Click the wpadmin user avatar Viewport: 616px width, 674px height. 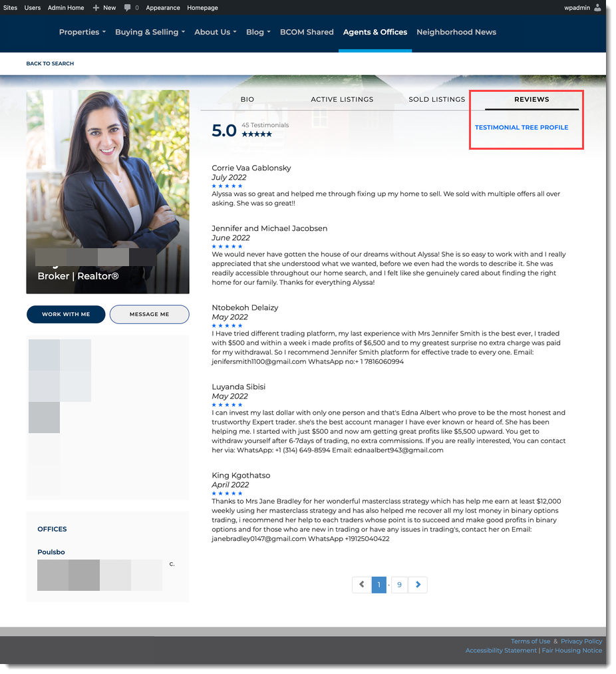[x=597, y=8]
